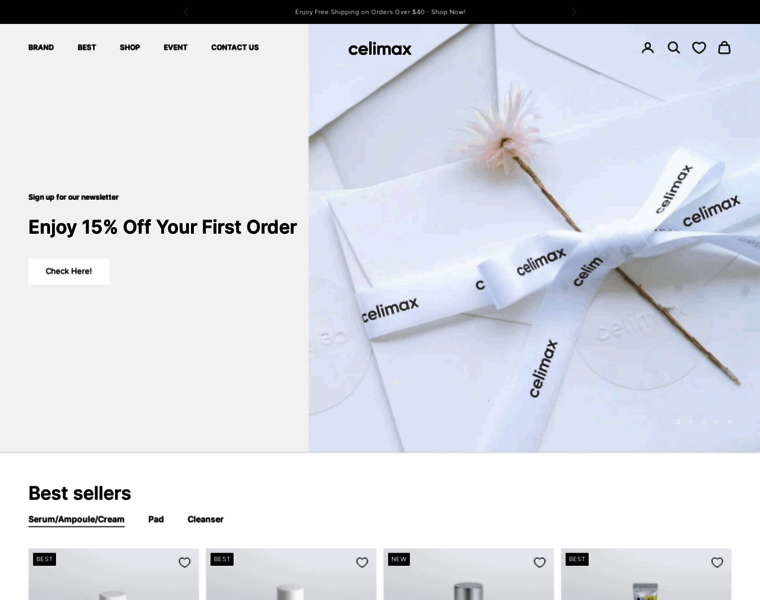Open the header wishlist heart icon
Viewport: 760px width, 600px height.
(x=698, y=47)
